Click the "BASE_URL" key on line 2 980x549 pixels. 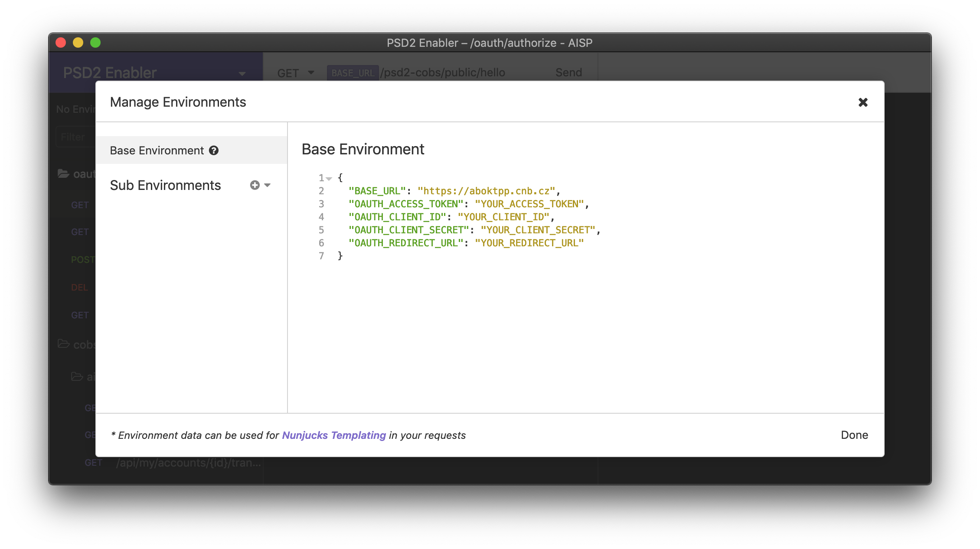click(x=377, y=191)
